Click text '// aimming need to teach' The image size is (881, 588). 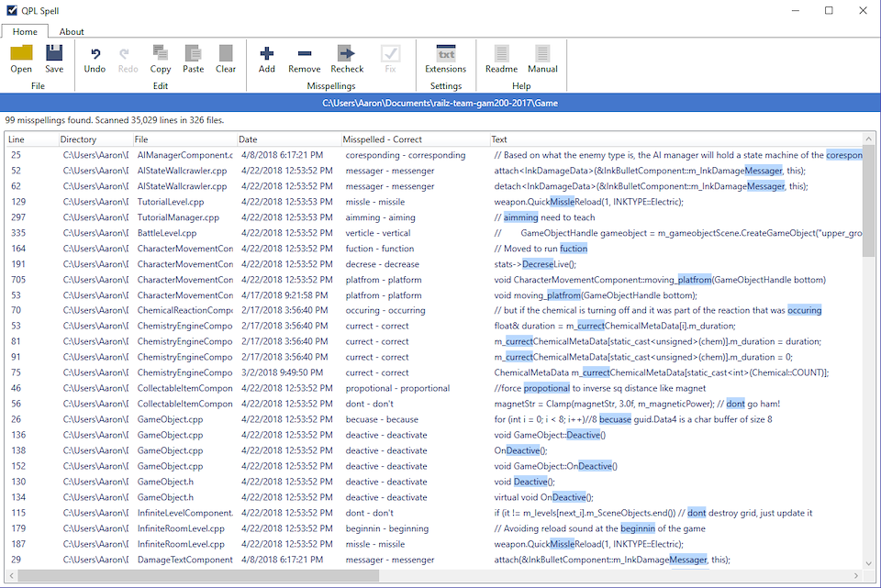click(544, 217)
